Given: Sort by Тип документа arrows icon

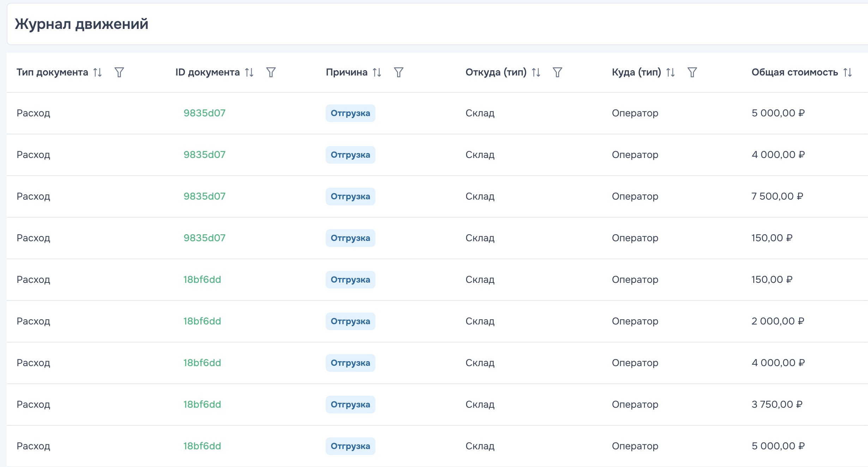Looking at the screenshot, I should click(98, 72).
